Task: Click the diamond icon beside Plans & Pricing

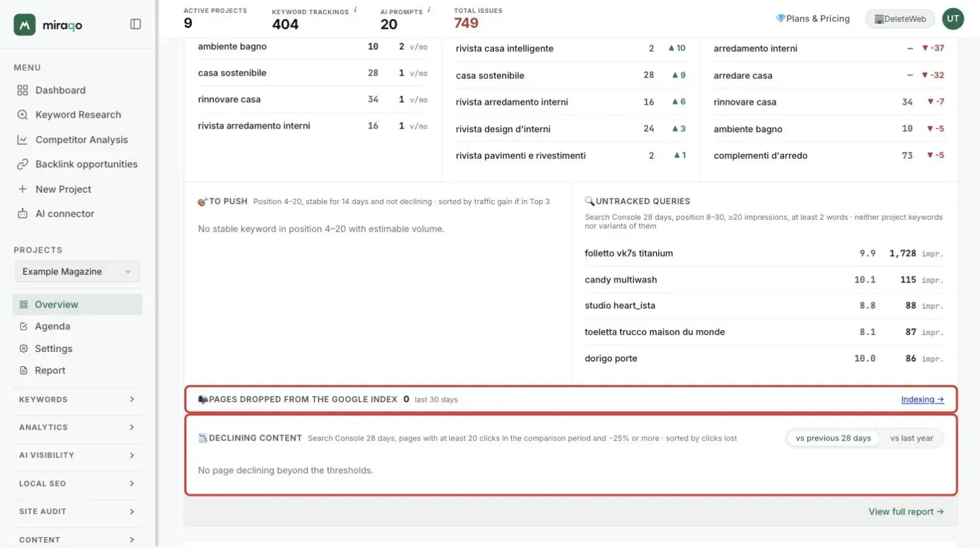Action: point(781,19)
